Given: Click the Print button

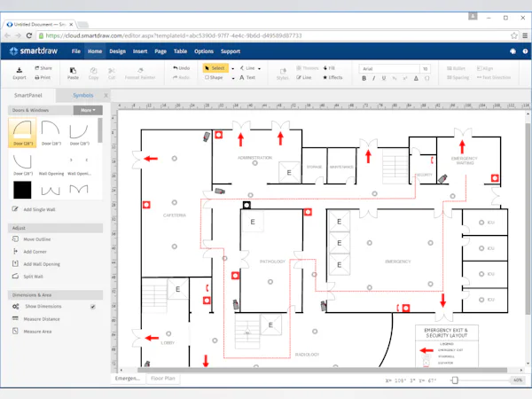Looking at the screenshot, I should pyautogui.click(x=43, y=78).
